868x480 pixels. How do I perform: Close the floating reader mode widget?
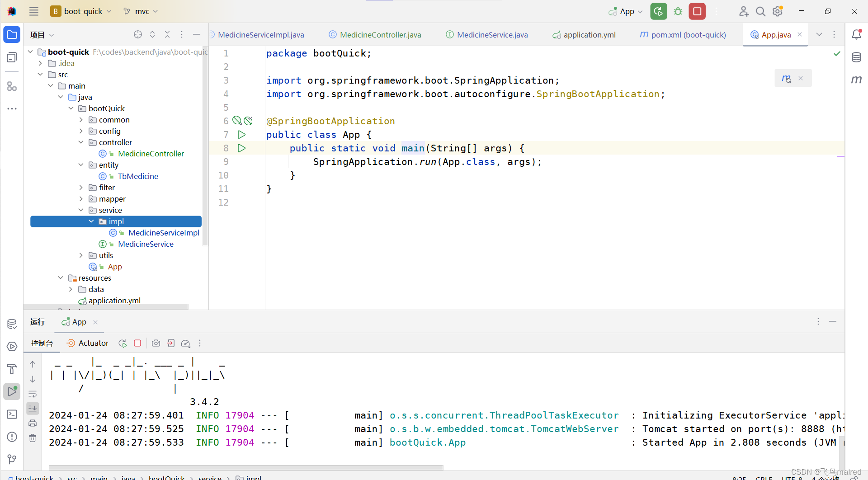(801, 78)
